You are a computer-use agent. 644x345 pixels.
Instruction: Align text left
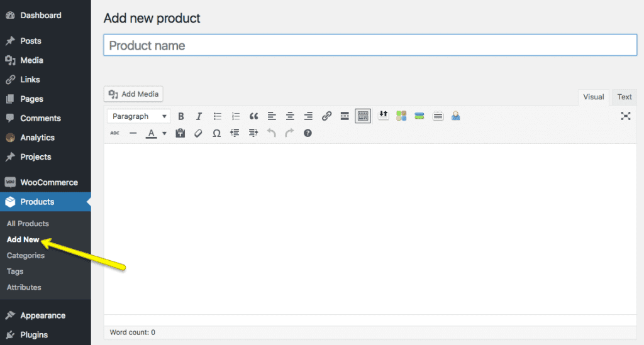(272, 116)
